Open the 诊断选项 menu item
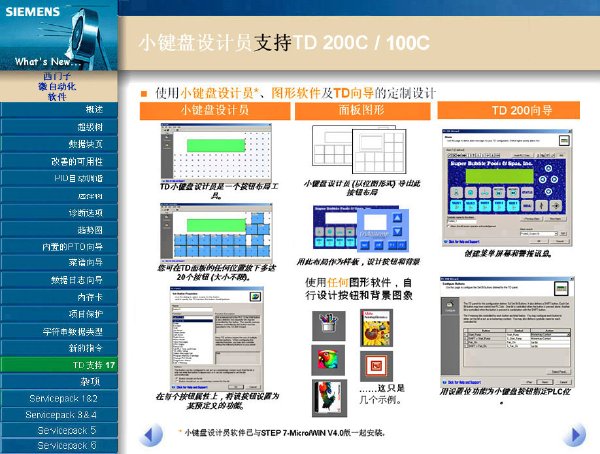Image resolution: width=600 pixels, height=454 pixels. [59, 213]
